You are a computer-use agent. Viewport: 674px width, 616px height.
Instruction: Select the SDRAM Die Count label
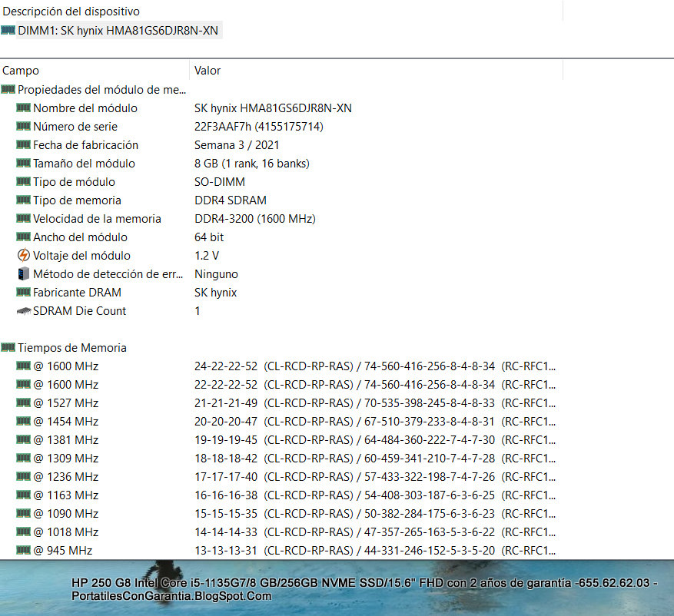(x=79, y=311)
